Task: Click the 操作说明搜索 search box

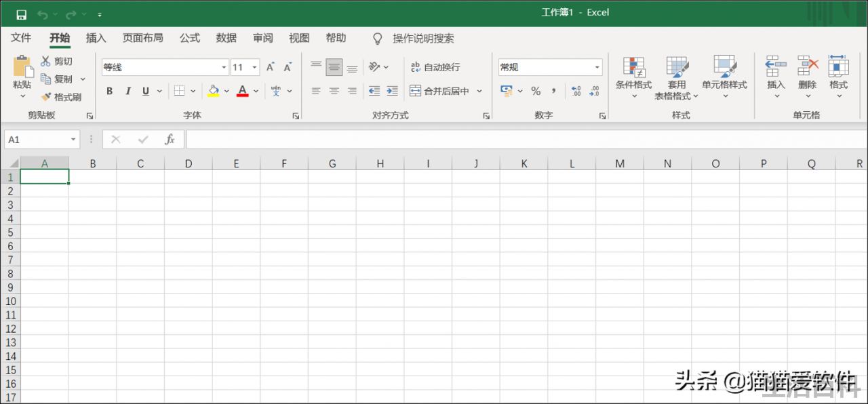Action: click(x=423, y=39)
